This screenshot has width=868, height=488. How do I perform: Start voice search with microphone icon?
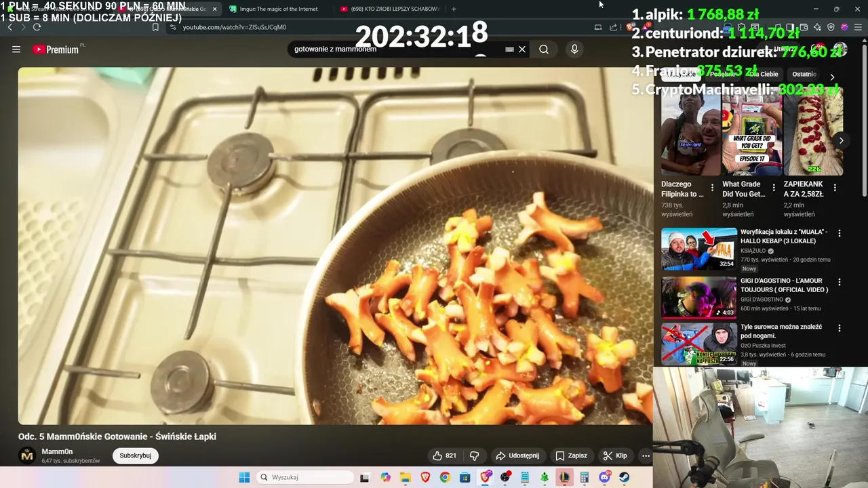point(574,49)
